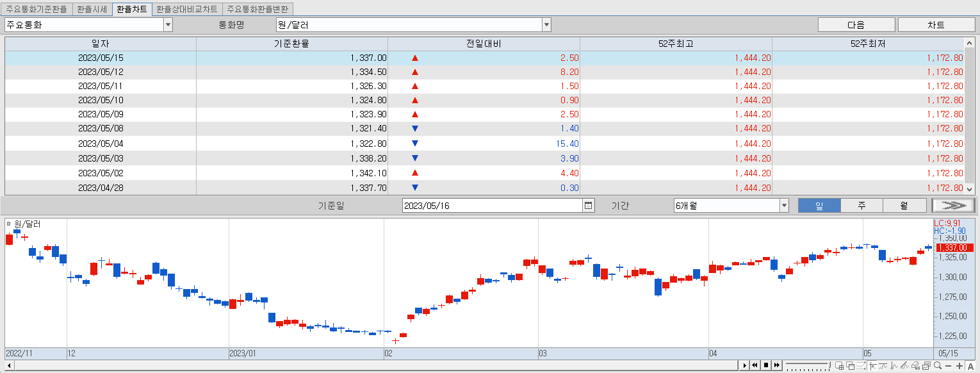Click the chart horizontal scrollbar left arrow

9,365
